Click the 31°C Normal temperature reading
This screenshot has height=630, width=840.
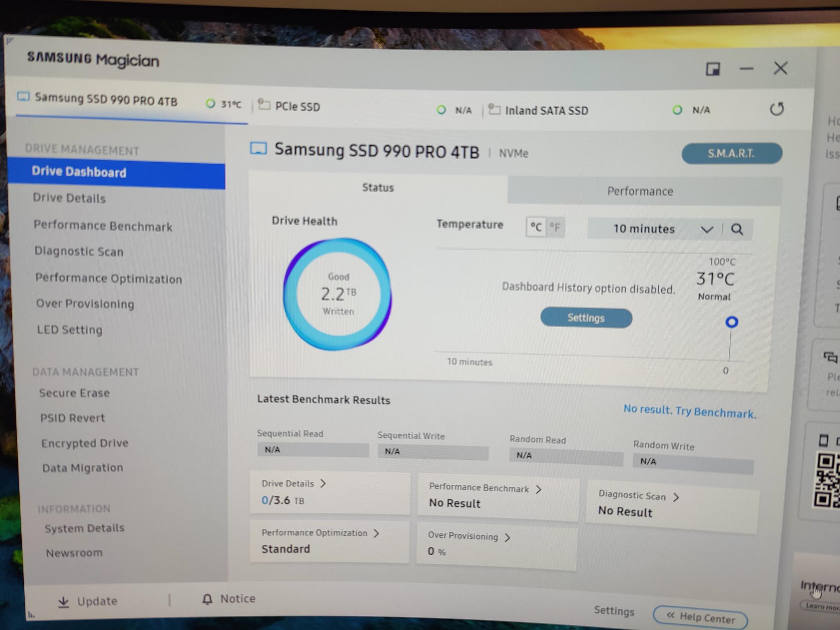715,285
